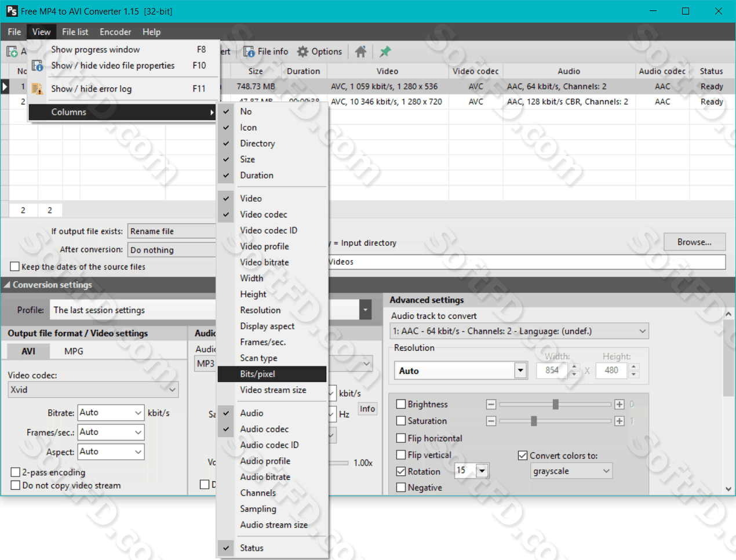Click the Info button
736x560 pixels.
[367, 409]
